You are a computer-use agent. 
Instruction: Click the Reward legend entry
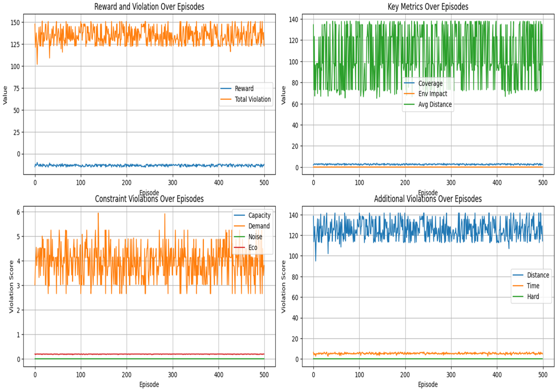pyautogui.click(x=244, y=88)
